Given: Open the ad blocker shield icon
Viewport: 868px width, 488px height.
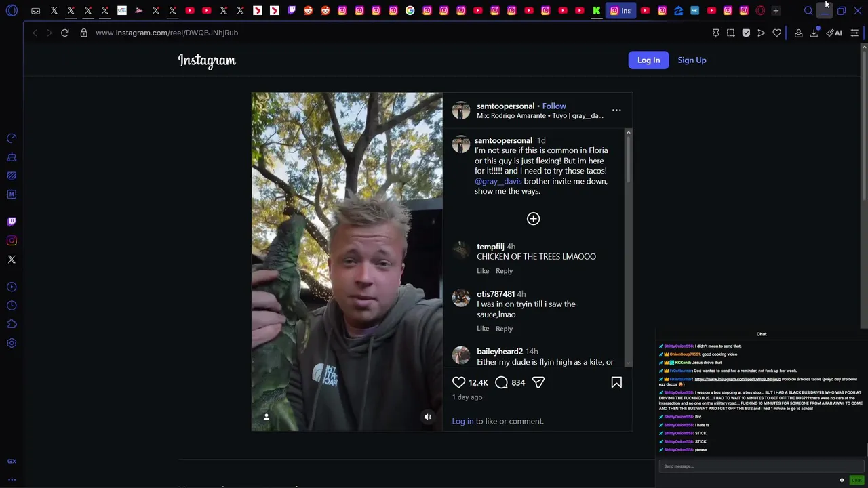Looking at the screenshot, I should pos(746,33).
